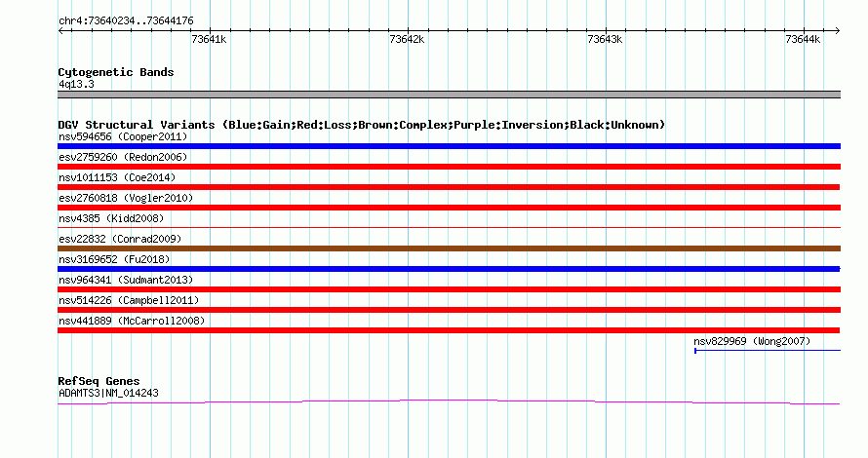The image size is (868, 458).
Task: Click the red bar for esv2759260
Action: pos(449,167)
